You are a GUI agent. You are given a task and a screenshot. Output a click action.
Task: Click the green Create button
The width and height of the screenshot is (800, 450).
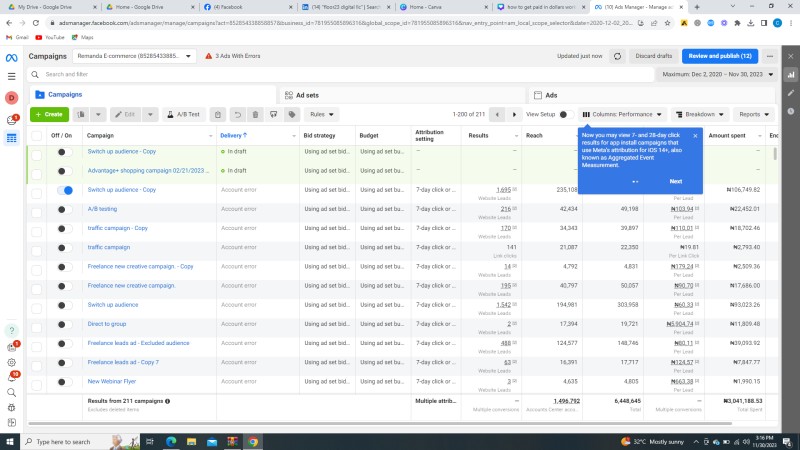pos(49,114)
